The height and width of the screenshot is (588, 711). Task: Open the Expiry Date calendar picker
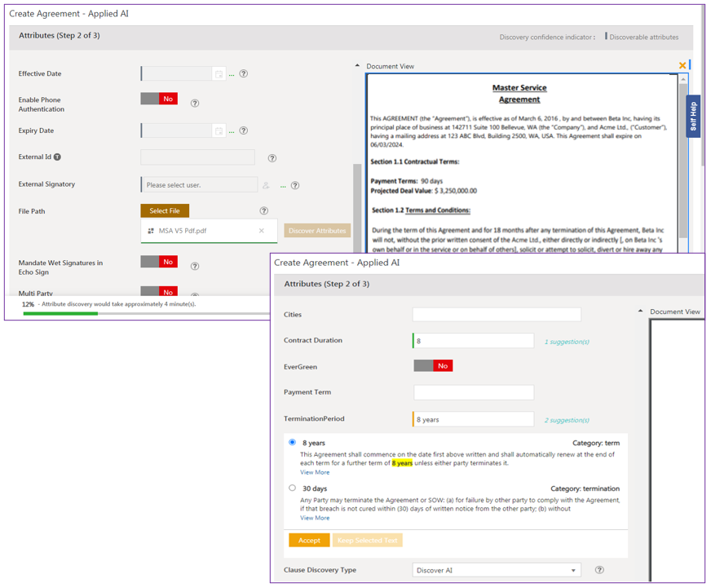(219, 130)
